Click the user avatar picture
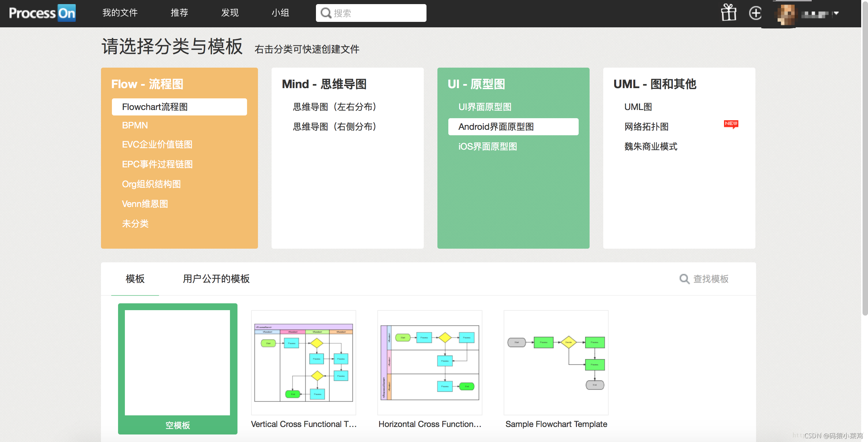This screenshot has width=868, height=442. [x=785, y=14]
